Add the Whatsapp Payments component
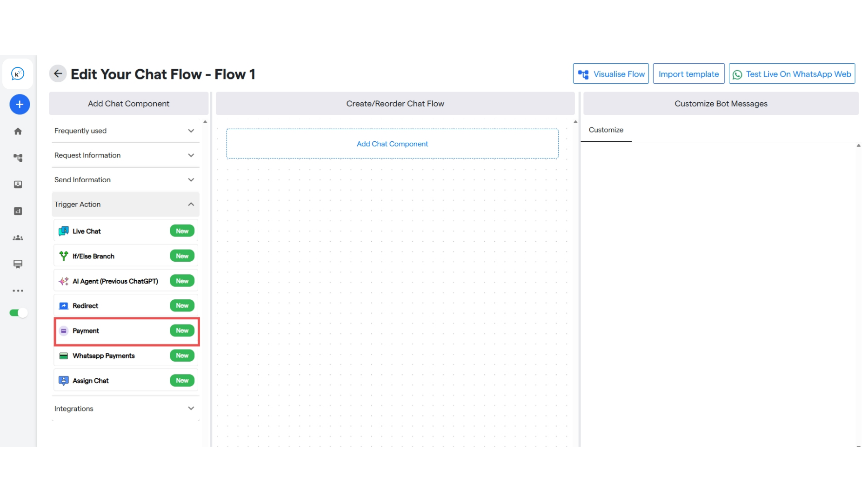Screen dimensions: 868x502 click(x=126, y=356)
